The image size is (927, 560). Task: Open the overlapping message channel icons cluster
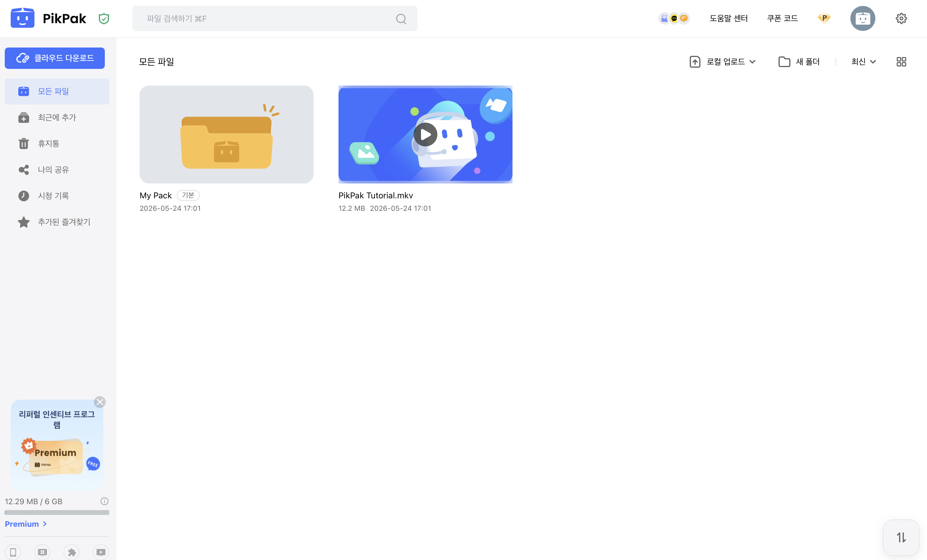(x=674, y=18)
